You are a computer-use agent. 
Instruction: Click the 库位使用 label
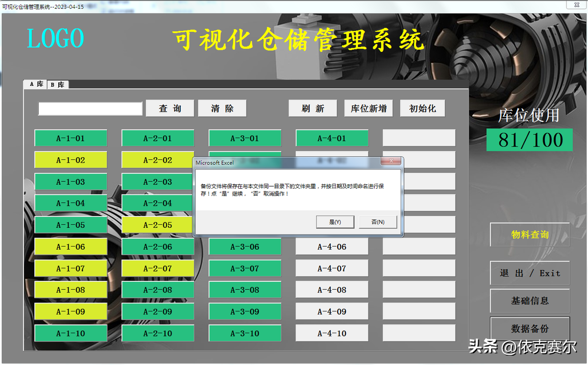[x=529, y=115]
